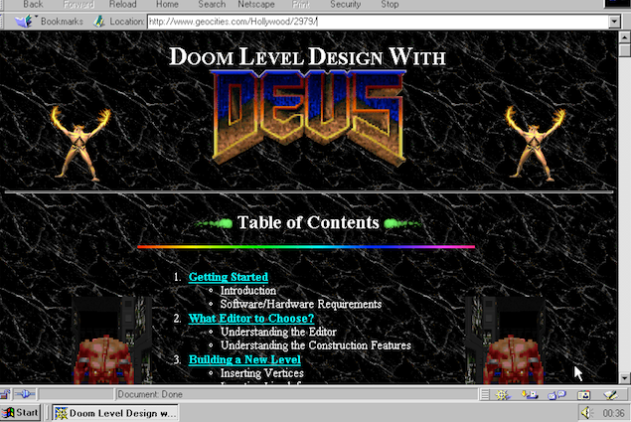
Task: Click the right red demon image
Action: [505, 340]
